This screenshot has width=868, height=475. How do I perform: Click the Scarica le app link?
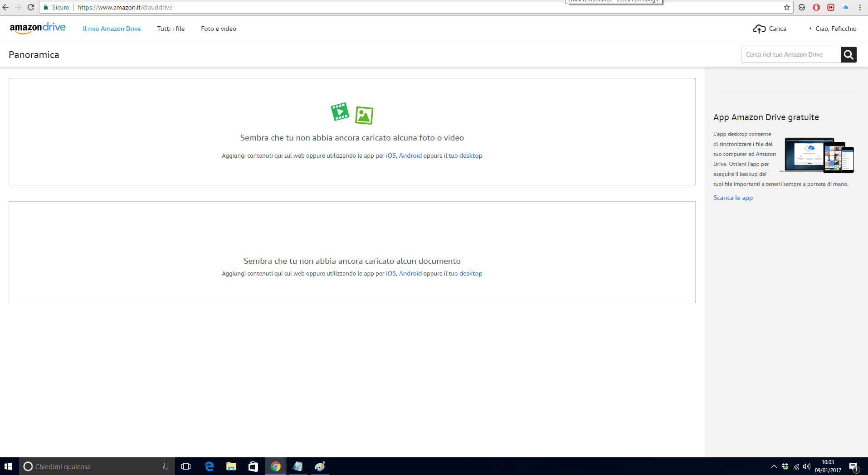point(733,198)
